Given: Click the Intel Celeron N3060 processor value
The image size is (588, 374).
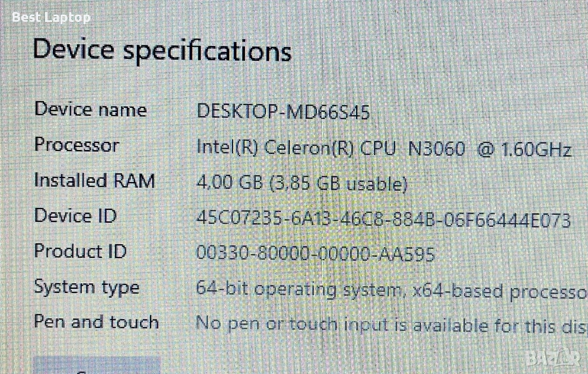Looking at the screenshot, I should click(384, 149).
